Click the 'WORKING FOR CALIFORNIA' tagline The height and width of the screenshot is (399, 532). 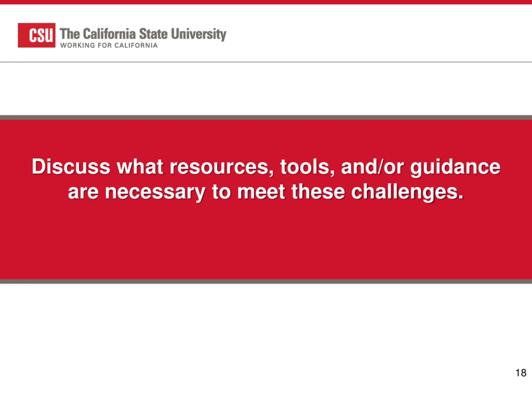pos(109,46)
